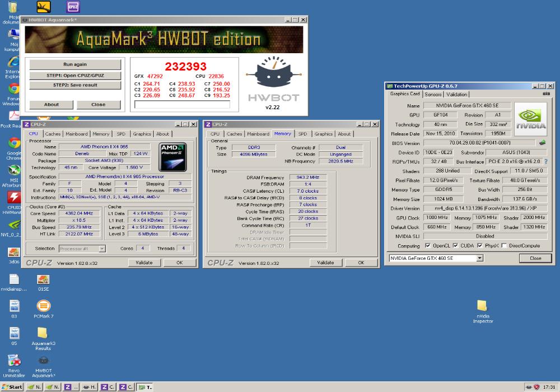Click STEP2: Save result button
The image size is (560, 392).
[x=75, y=85]
